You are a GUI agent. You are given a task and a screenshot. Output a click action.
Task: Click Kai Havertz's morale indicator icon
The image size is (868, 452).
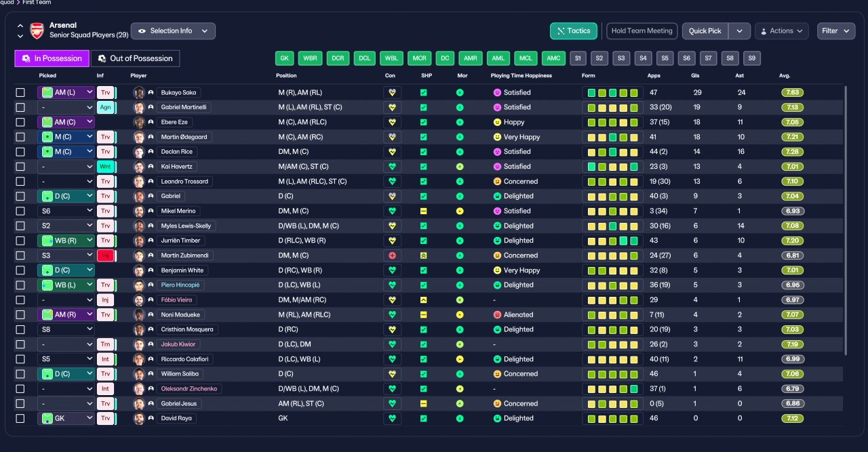(460, 167)
